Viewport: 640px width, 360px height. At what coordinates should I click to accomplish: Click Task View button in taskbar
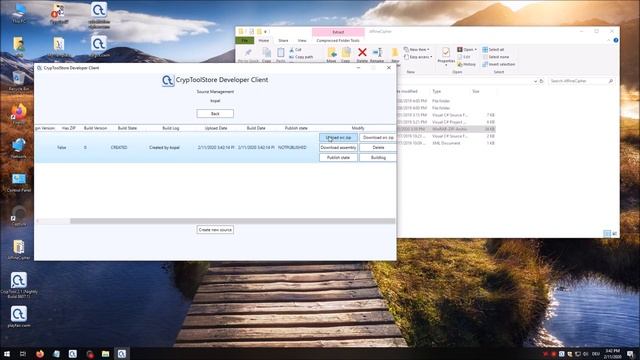point(23,354)
